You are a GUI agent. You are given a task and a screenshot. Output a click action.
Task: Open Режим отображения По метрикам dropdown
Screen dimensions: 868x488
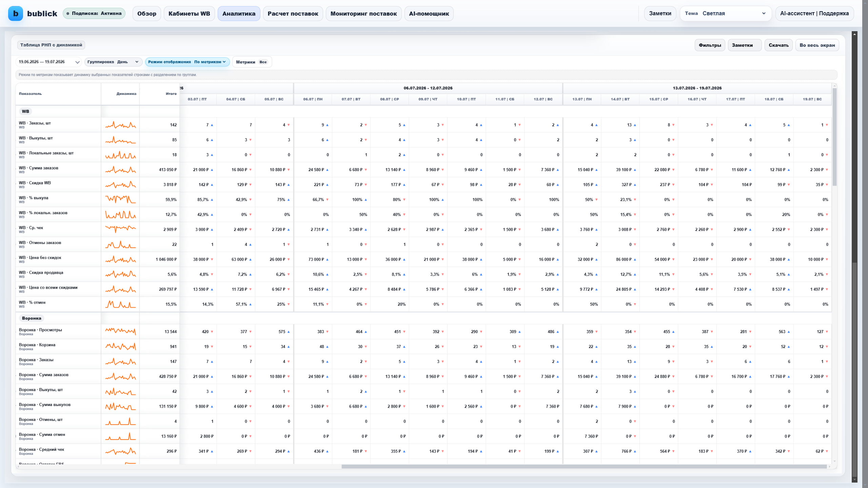[187, 62]
